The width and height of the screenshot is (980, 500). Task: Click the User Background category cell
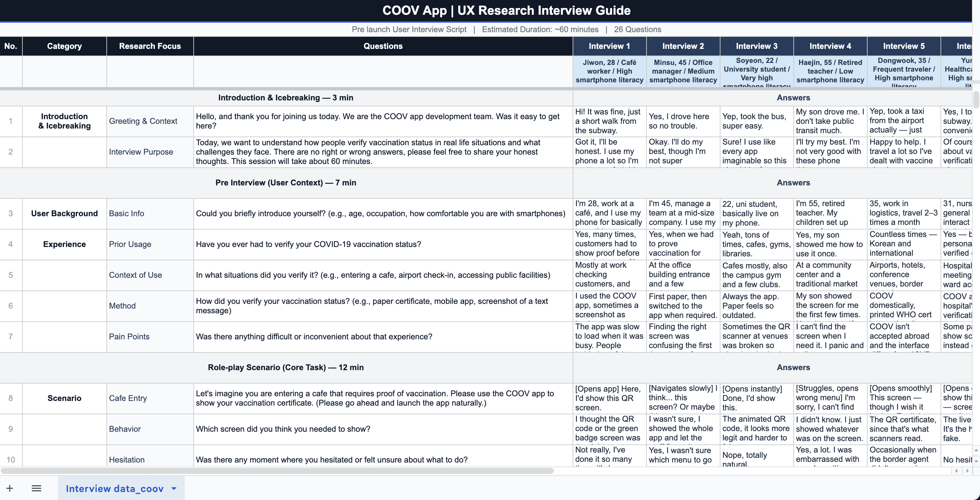pyautogui.click(x=64, y=214)
